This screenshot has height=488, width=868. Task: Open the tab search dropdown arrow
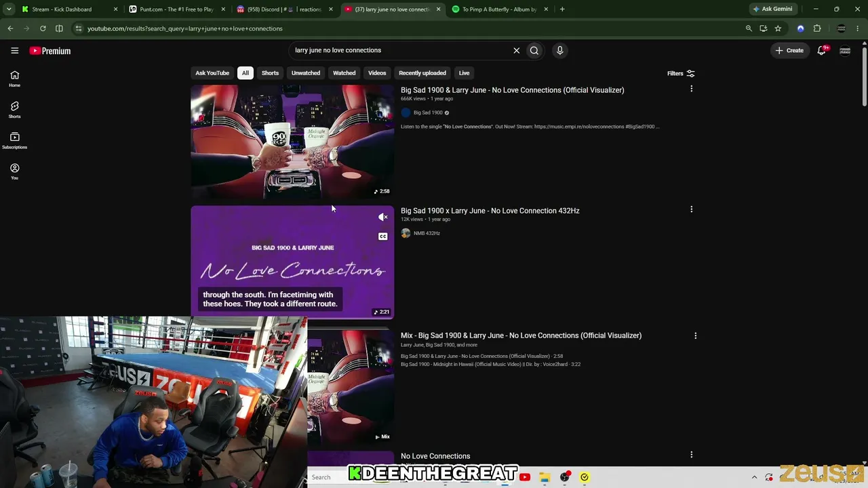(x=9, y=9)
